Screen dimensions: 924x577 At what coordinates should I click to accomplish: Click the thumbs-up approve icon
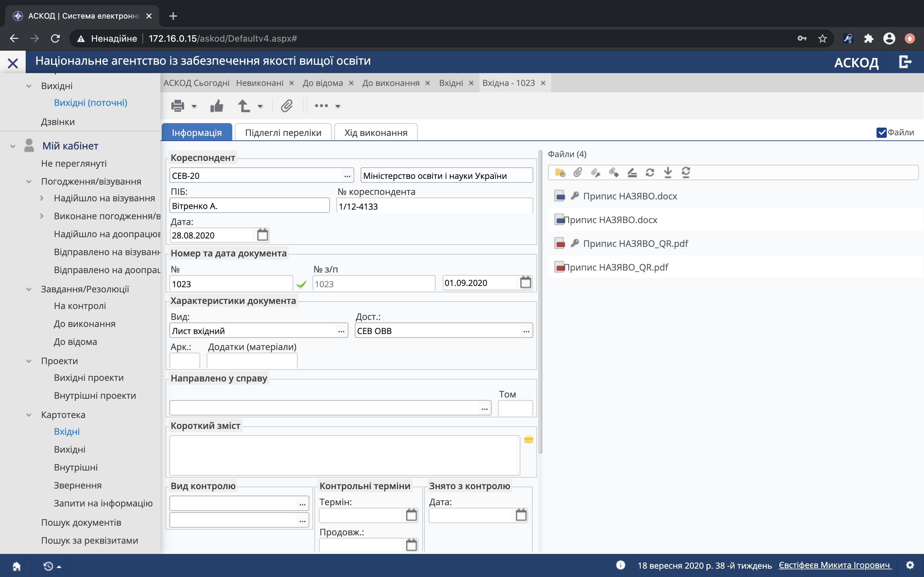(217, 106)
